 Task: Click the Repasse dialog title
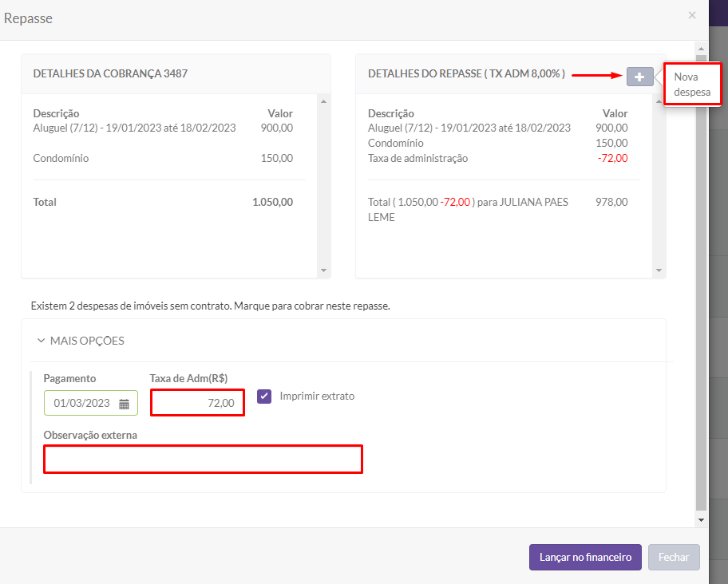click(x=28, y=18)
